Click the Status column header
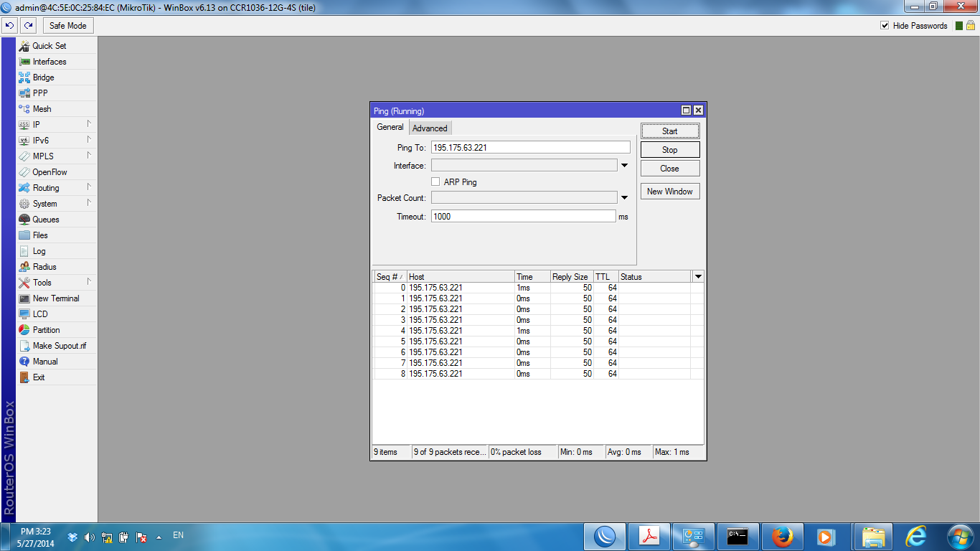 point(655,277)
